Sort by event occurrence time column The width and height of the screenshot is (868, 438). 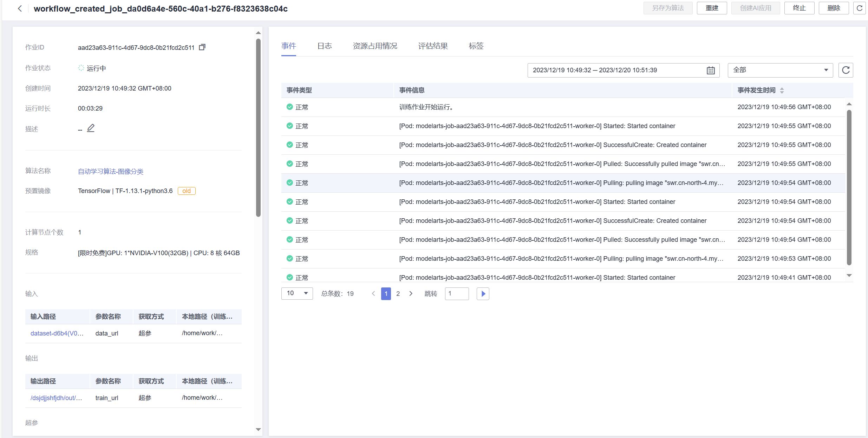782,90
